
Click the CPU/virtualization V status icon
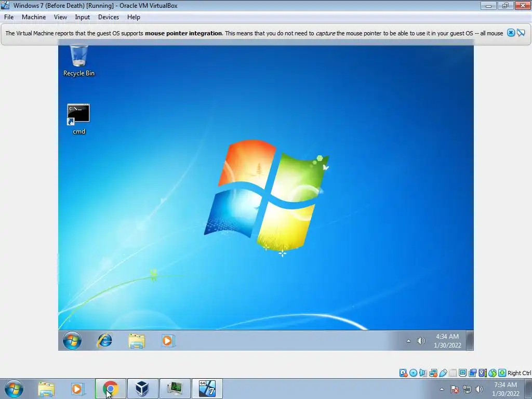click(482, 373)
